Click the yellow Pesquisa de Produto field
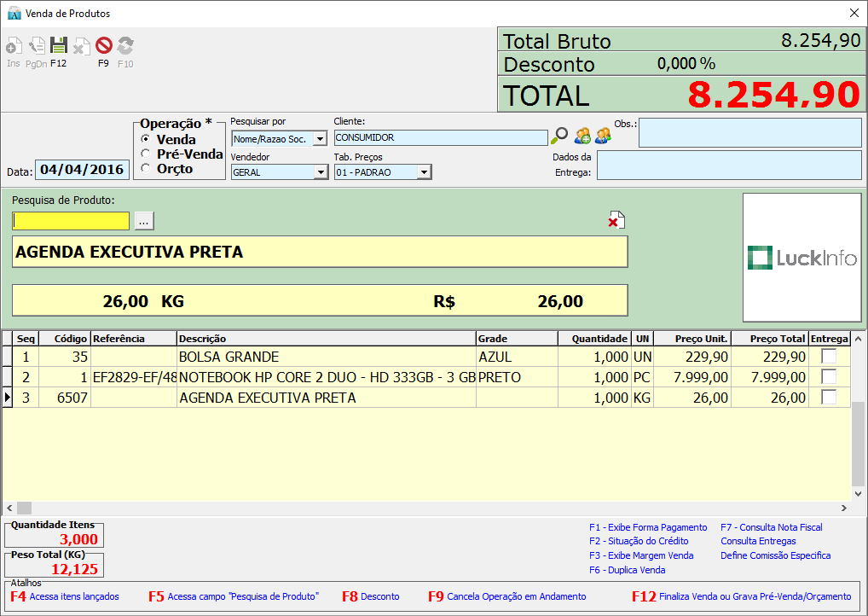 (x=71, y=221)
